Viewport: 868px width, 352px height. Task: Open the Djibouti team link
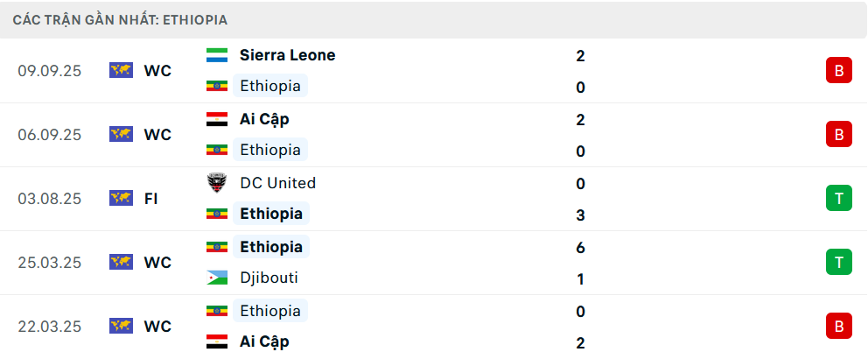tap(269, 278)
